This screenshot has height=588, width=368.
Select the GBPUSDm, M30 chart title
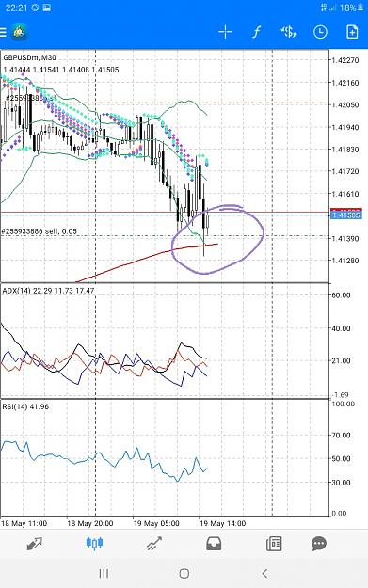coord(29,57)
